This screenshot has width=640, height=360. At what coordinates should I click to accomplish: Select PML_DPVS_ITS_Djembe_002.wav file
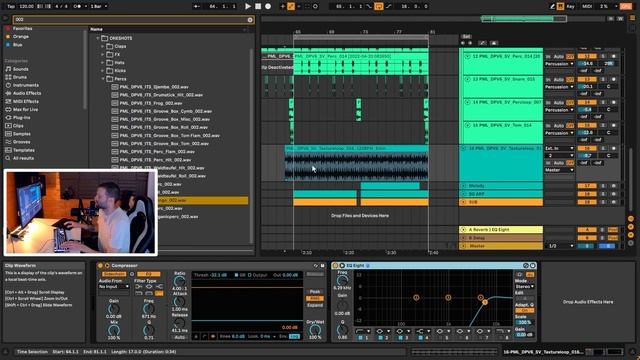[x=154, y=87]
